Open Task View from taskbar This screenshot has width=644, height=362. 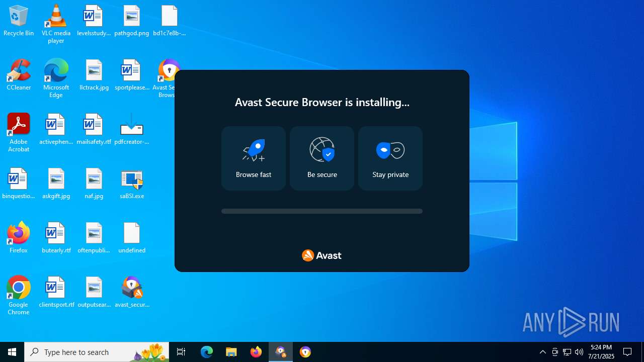click(x=181, y=352)
